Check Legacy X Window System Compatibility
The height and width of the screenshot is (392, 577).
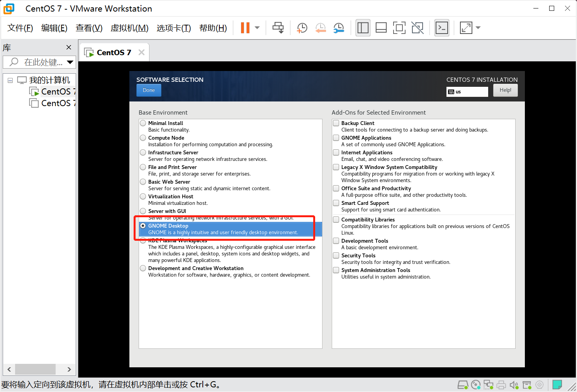pyautogui.click(x=336, y=167)
